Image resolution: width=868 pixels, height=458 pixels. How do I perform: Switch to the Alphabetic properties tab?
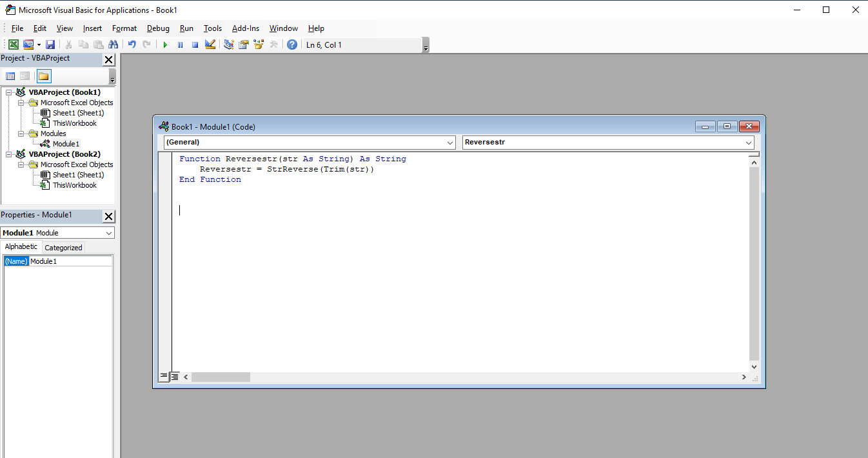click(21, 246)
